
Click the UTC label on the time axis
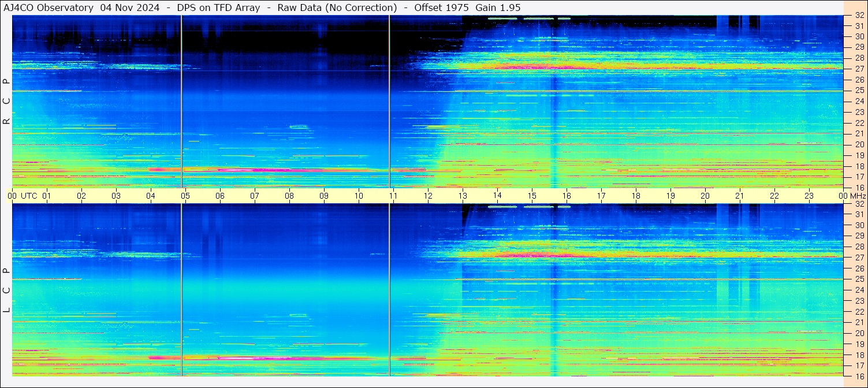coord(29,196)
